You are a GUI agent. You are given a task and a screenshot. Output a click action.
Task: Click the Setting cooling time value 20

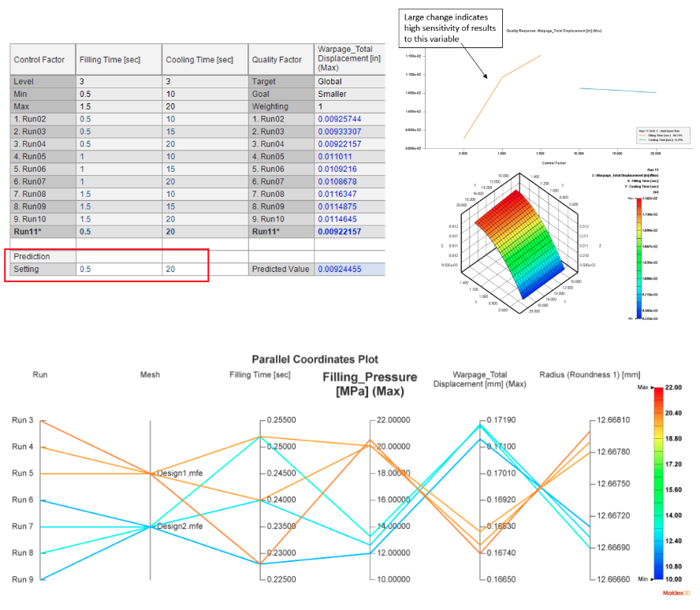click(x=170, y=270)
